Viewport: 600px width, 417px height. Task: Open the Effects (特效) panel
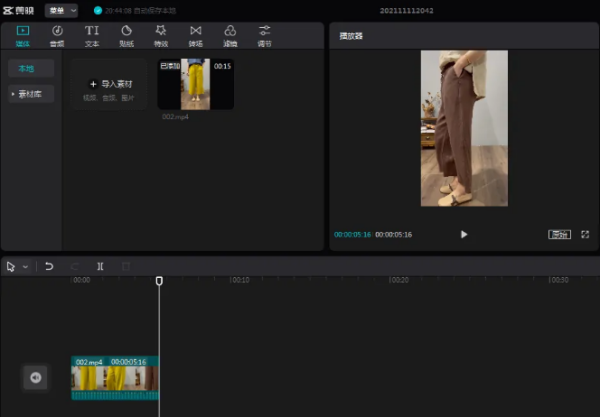(x=161, y=35)
